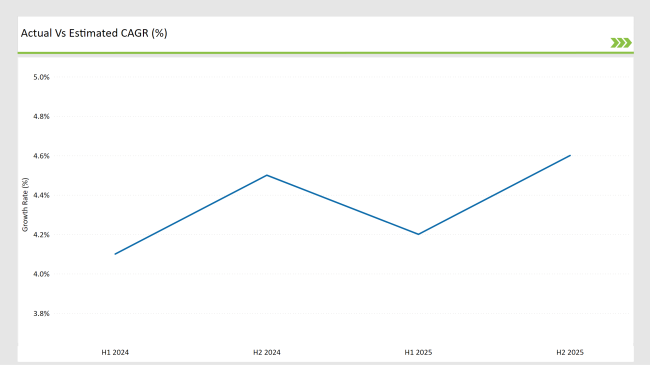The width and height of the screenshot is (650, 370).
Task: Click the 'H2 2025' x-axis label
Action: click(570, 352)
